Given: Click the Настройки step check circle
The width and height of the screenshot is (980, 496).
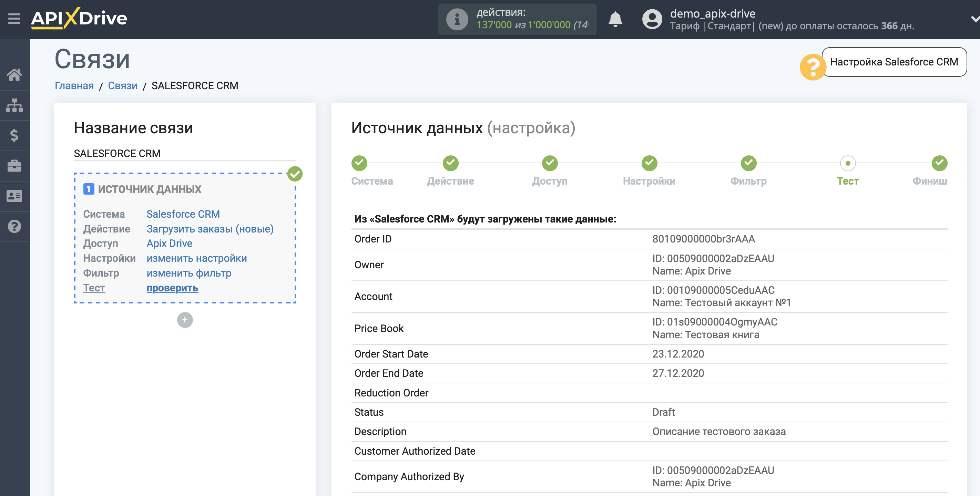Looking at the screenshot, I should 649,163.
